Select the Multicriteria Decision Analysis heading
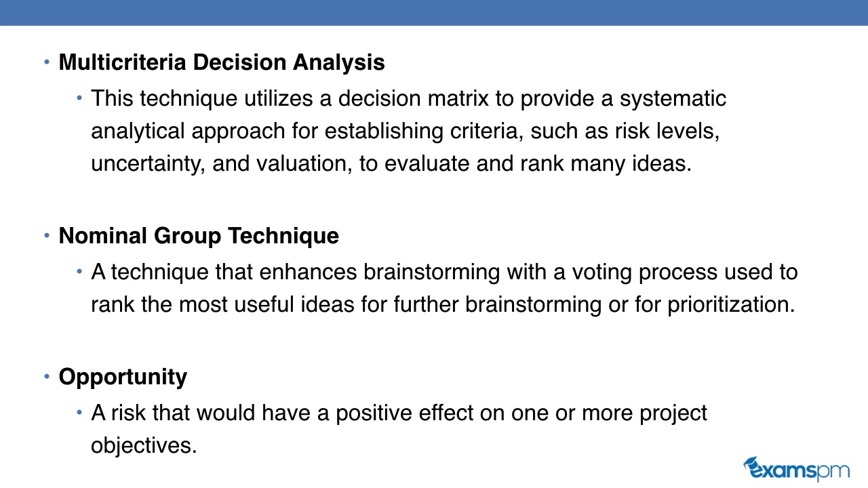 (222, 62)
